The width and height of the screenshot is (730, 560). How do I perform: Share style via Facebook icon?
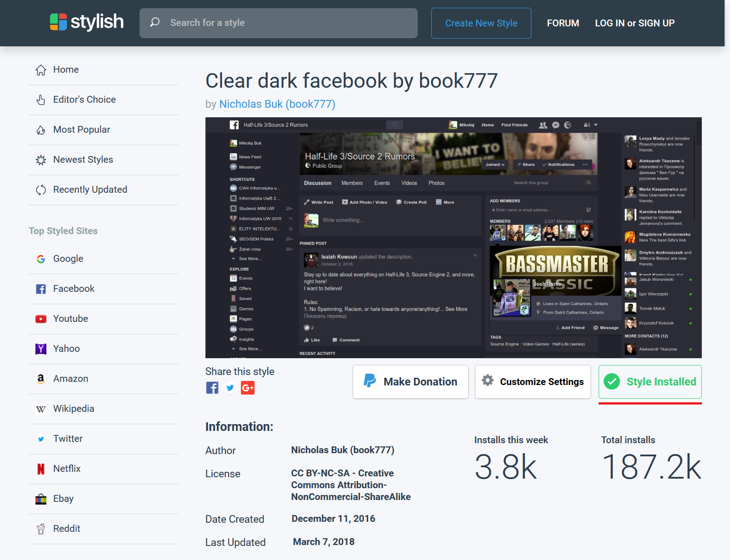click(212, 388)
